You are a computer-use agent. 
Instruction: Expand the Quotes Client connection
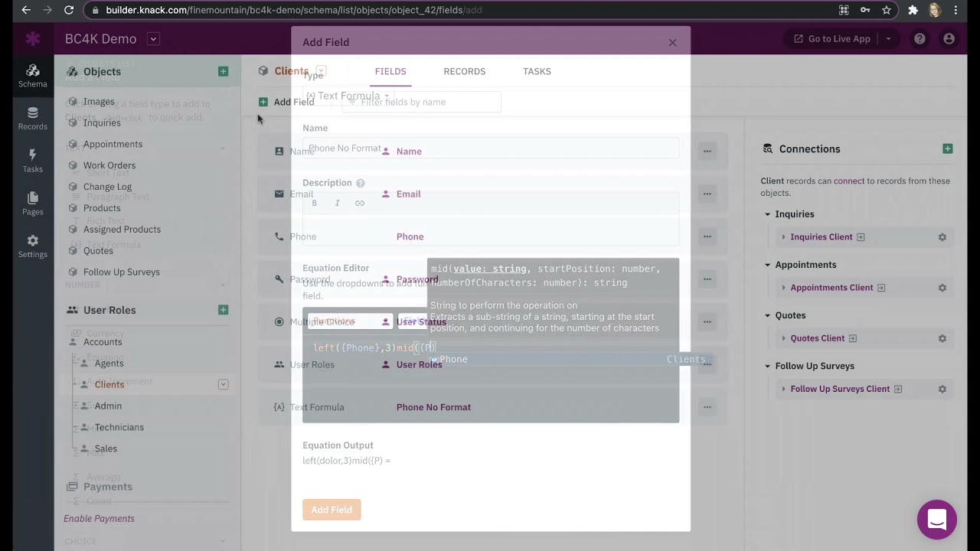click(x=783, y=338)
